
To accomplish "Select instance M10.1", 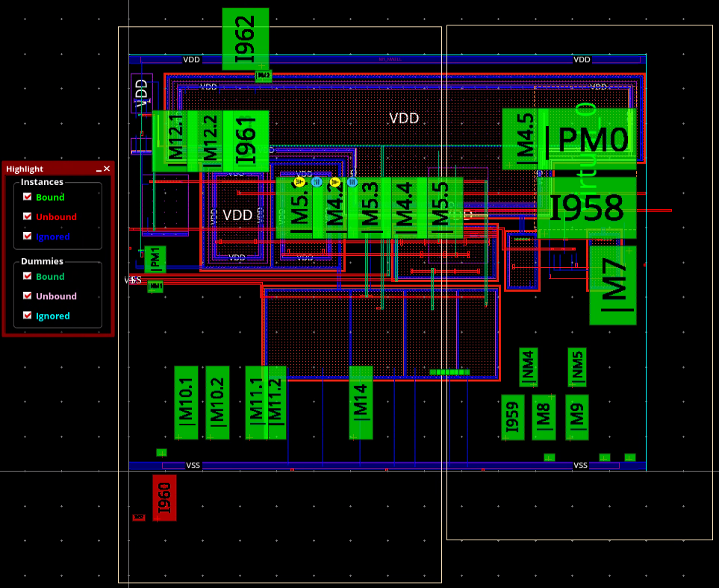I will [186, 402].
